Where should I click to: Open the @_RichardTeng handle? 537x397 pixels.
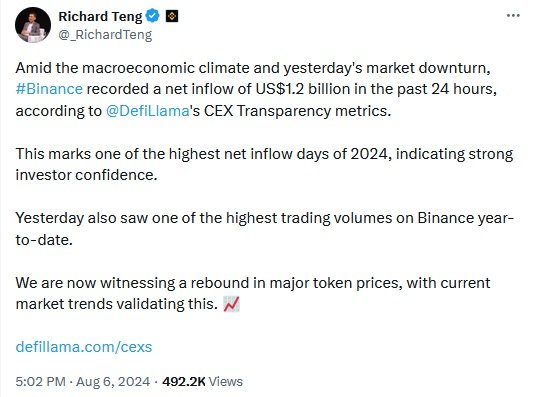105,35
